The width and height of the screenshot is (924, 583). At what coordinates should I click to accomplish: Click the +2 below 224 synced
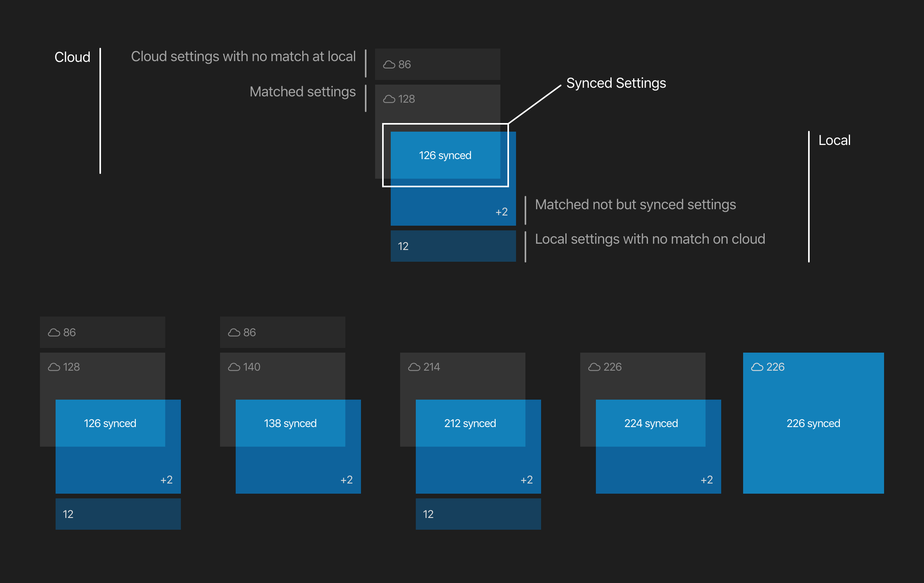tap(707, 480)
